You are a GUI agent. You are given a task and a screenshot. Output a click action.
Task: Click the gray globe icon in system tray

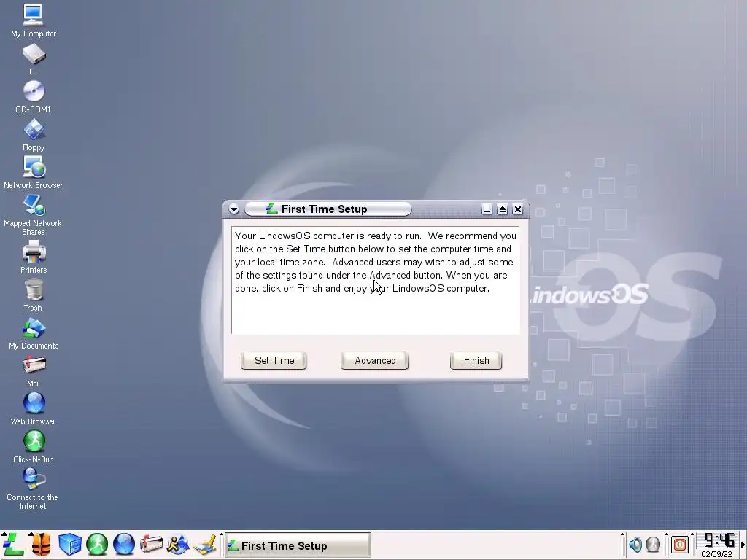click(653, 544)
